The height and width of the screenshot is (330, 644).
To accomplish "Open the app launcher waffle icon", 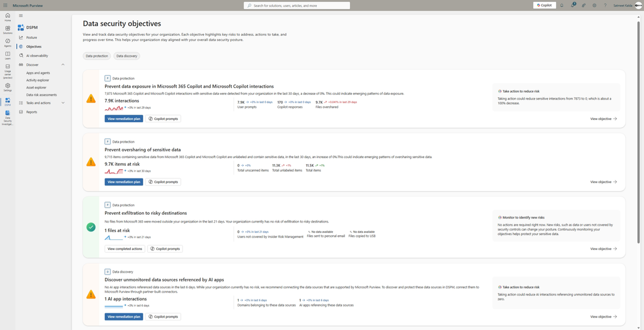I will 5,5.
